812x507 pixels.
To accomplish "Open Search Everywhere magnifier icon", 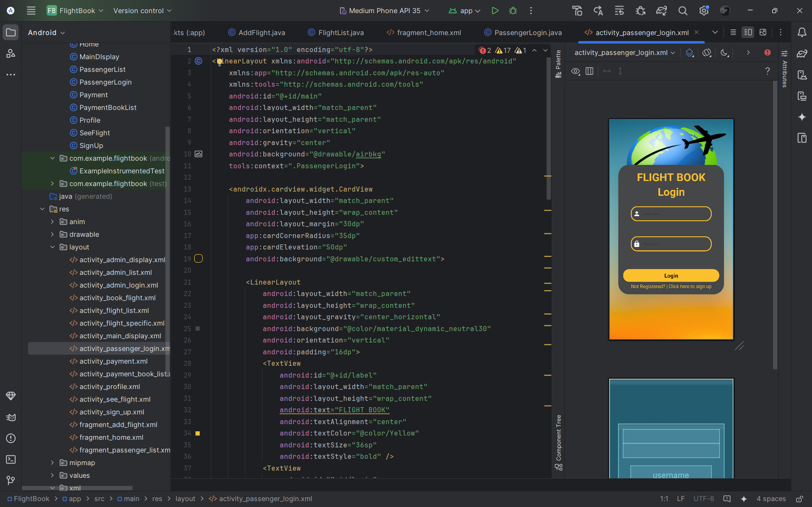I will point(683,11).
